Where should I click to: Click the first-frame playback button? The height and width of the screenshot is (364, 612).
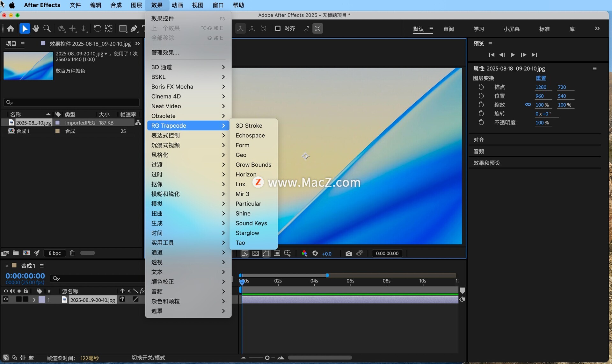pyautogui.click(x=491, y=55)
